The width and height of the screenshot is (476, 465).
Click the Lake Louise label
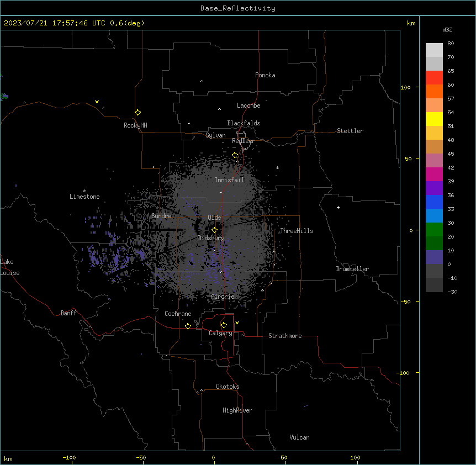(10, 267)
